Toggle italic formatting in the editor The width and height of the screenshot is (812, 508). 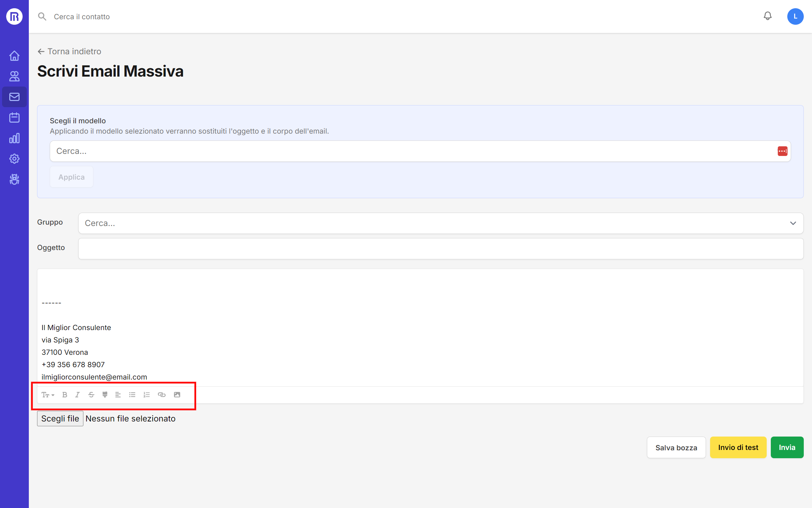click(x=77, y=394)
